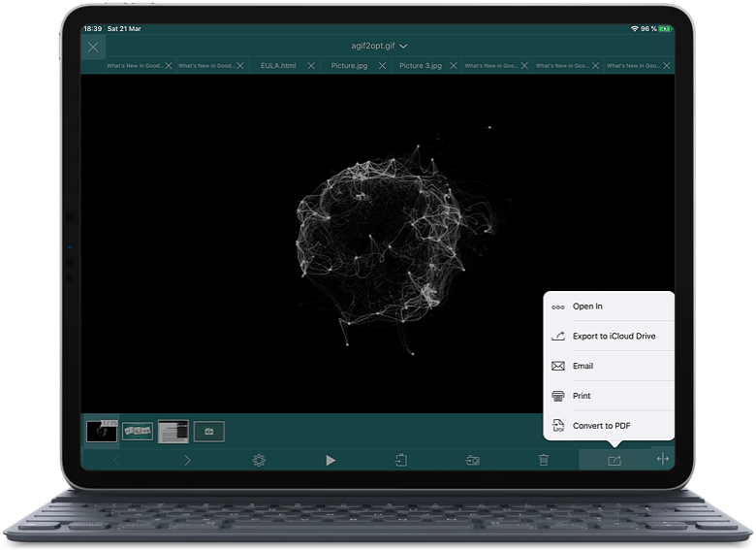Tap the Sat 21 Mar date
The image size is (756, 550).
coord(124,29)
